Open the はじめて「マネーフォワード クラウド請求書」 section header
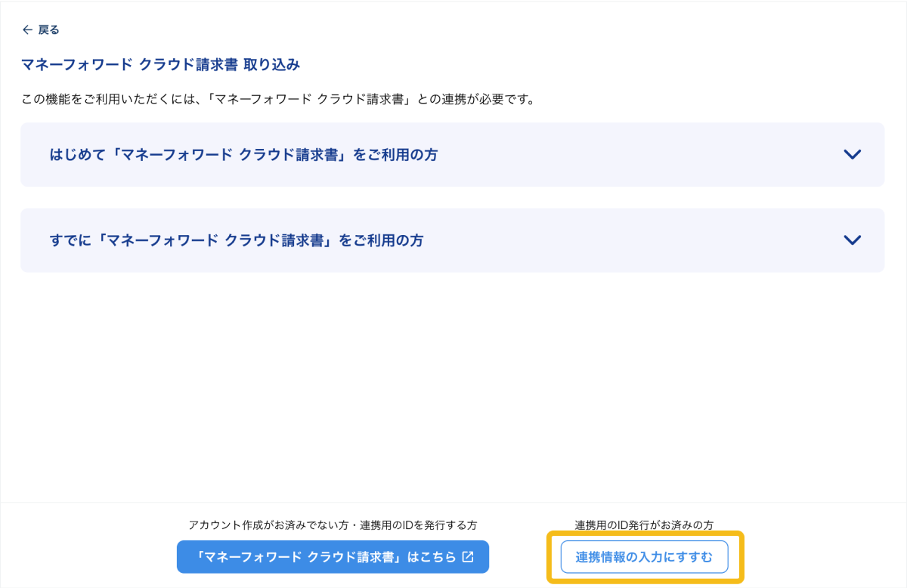This screenshot has width=907, height=588. point(243,155)
